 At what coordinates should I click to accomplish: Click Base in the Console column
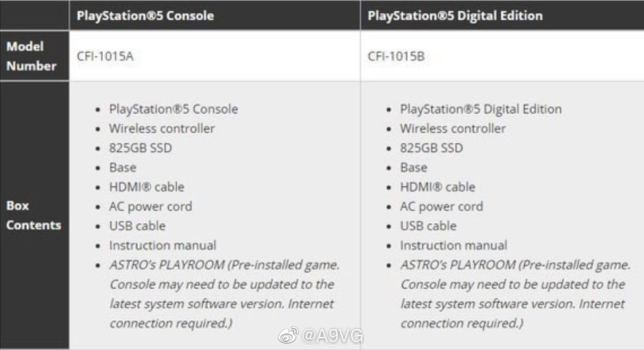[x=123, y=167]
